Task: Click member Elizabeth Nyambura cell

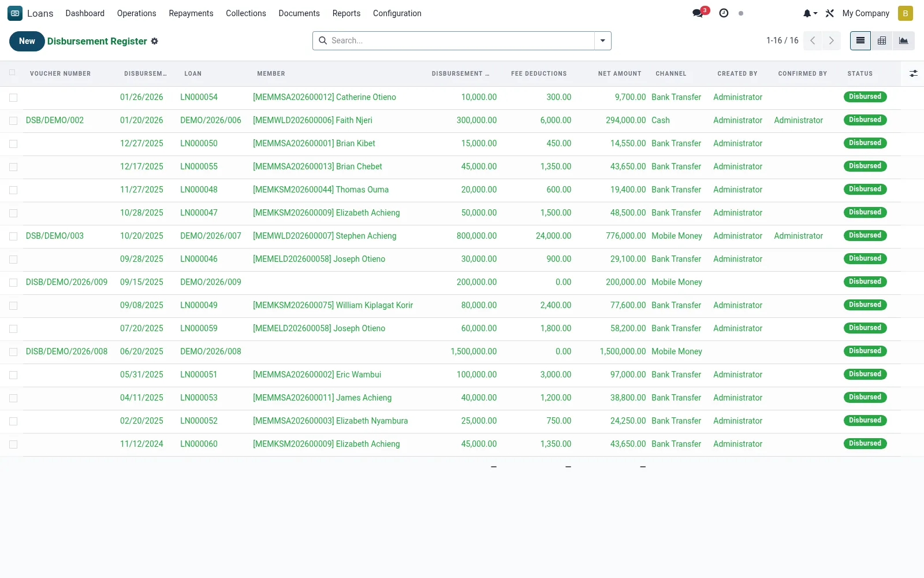Action: 330,421
